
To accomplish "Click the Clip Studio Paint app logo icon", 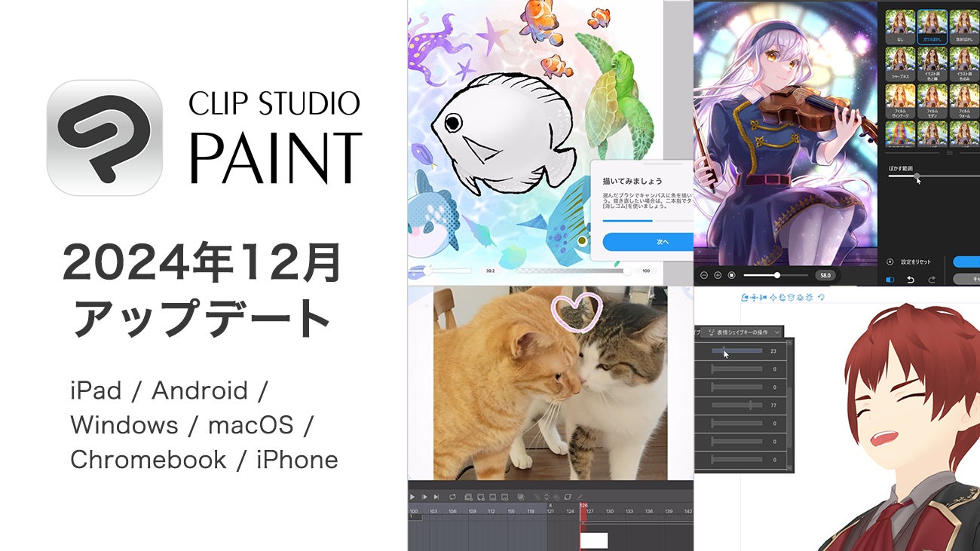I will 105,138.
